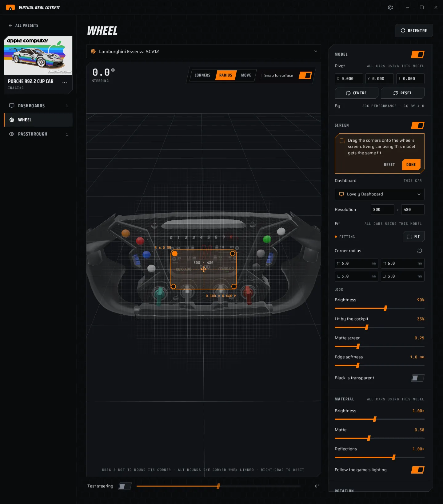This screenshot has height=504, width=443.
Task: Open the Dashboards section in sidebar
Action: (38, 106)
